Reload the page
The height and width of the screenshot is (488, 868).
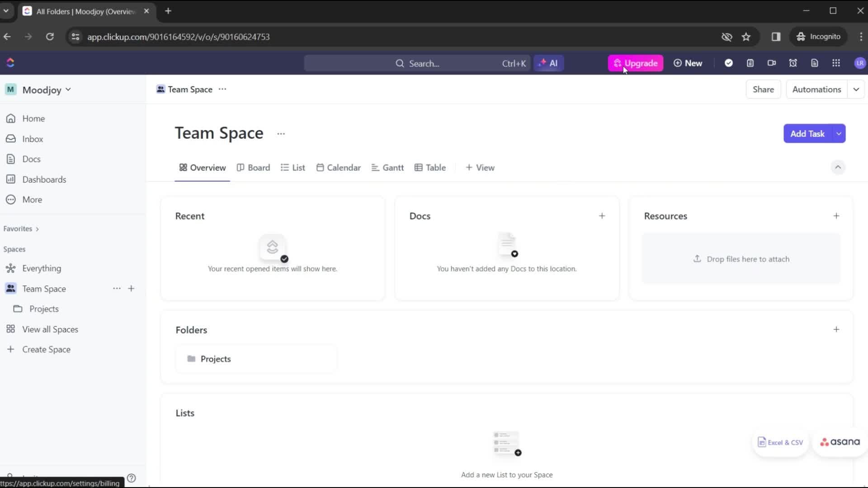(x=50, y=37)
